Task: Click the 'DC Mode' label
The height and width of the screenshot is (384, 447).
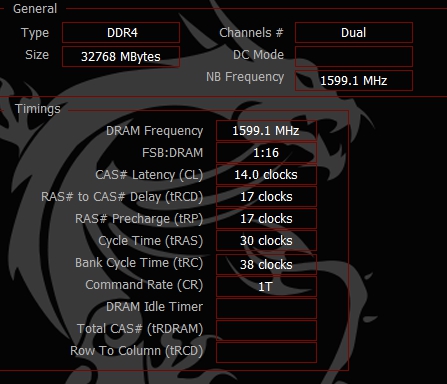Action: [258, 55]
